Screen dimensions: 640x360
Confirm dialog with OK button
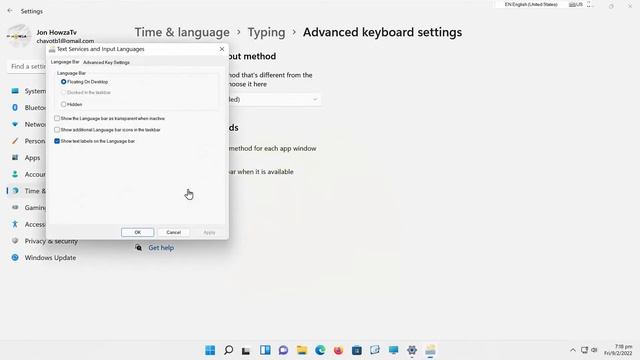tap(138, 232)
